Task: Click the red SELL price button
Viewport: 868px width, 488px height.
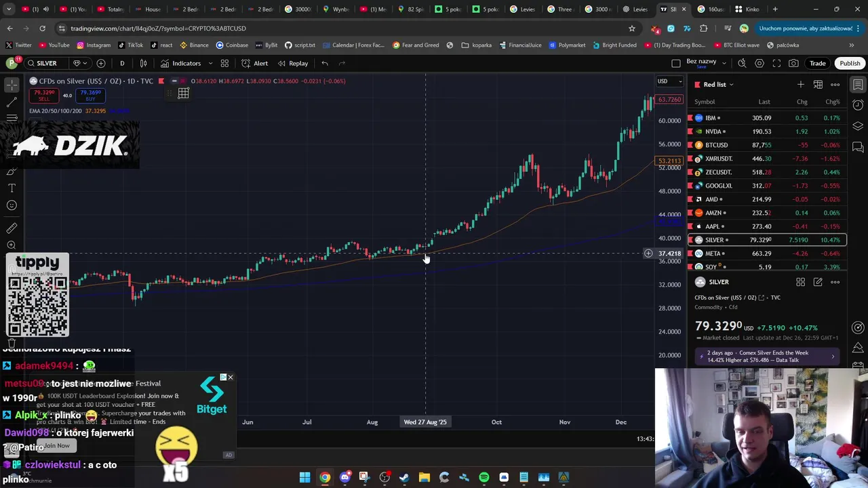Action: click(44, 96)
